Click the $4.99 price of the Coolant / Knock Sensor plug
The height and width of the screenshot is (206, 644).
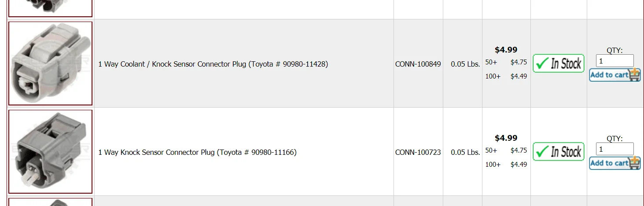click(506, 50)
